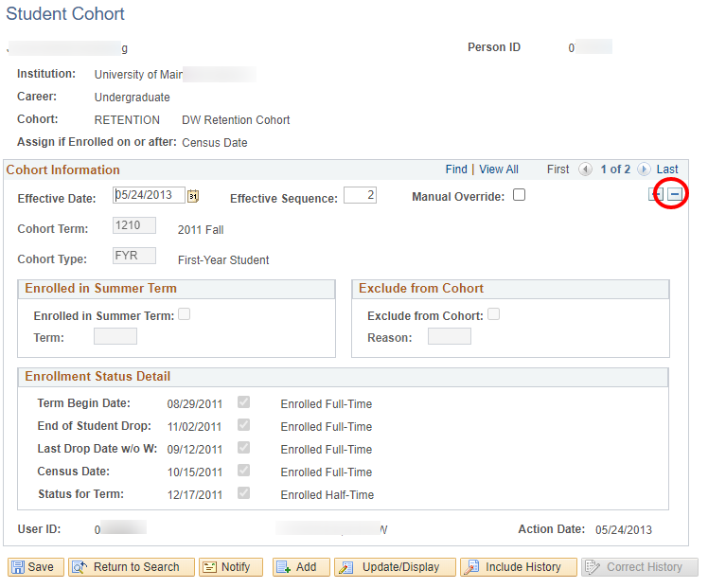This screenshot has width=708, height=588.
Task: Go to the Last row link
Action: click(x=667, y=169)
